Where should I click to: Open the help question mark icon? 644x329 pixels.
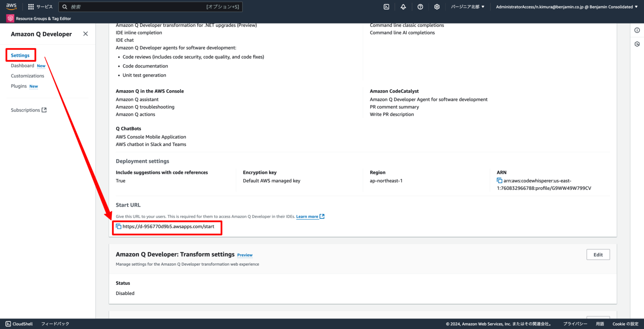click(x=420, y=6)
